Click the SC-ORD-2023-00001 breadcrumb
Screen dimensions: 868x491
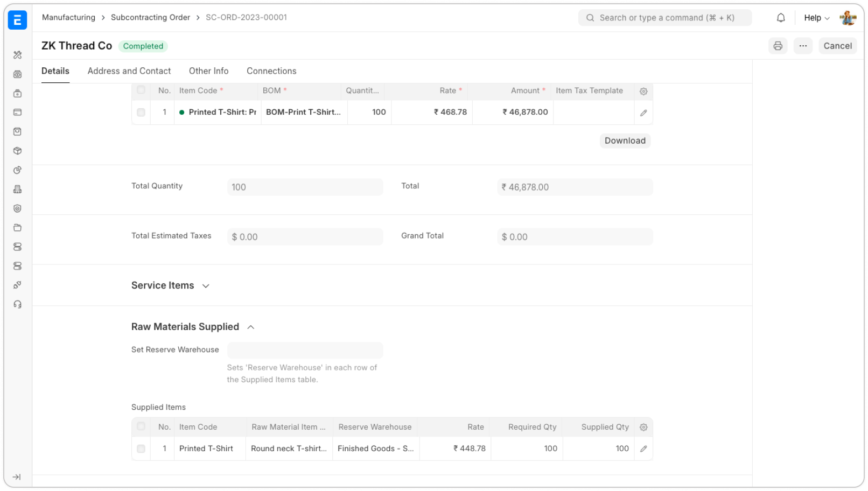click(x=246, y=17)
